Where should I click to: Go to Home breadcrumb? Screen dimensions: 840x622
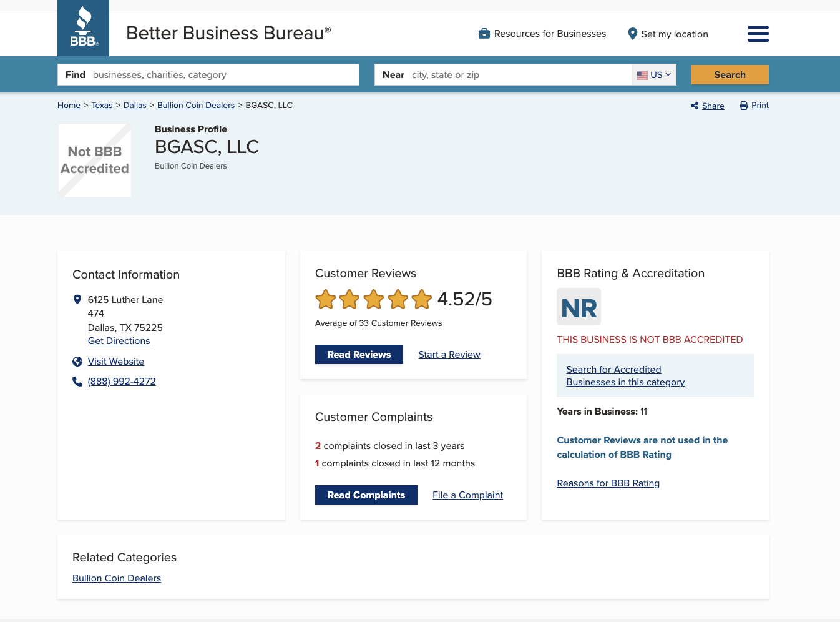[x=69, y=106]
